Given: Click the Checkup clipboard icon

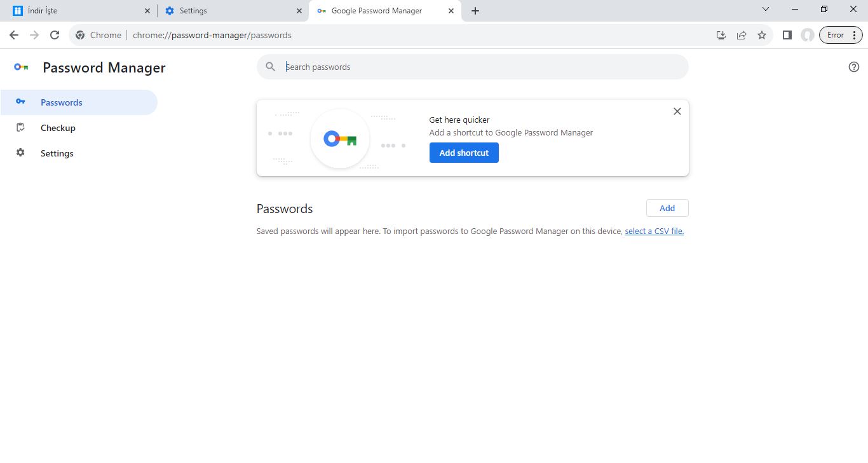Looking at the screenshot, I should pyautogui.click(x=20, y=127).
